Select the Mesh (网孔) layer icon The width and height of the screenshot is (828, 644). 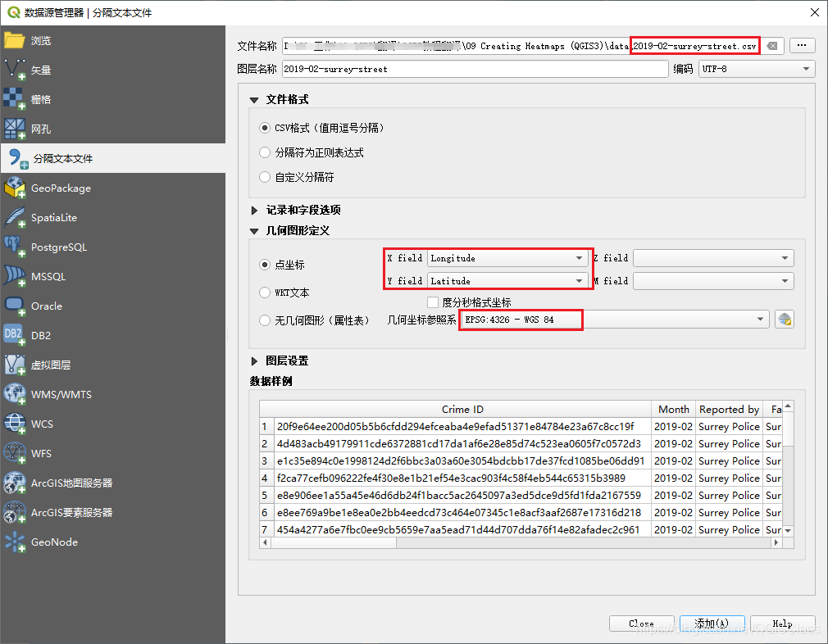pyautogui.click(x=14, y=129)
